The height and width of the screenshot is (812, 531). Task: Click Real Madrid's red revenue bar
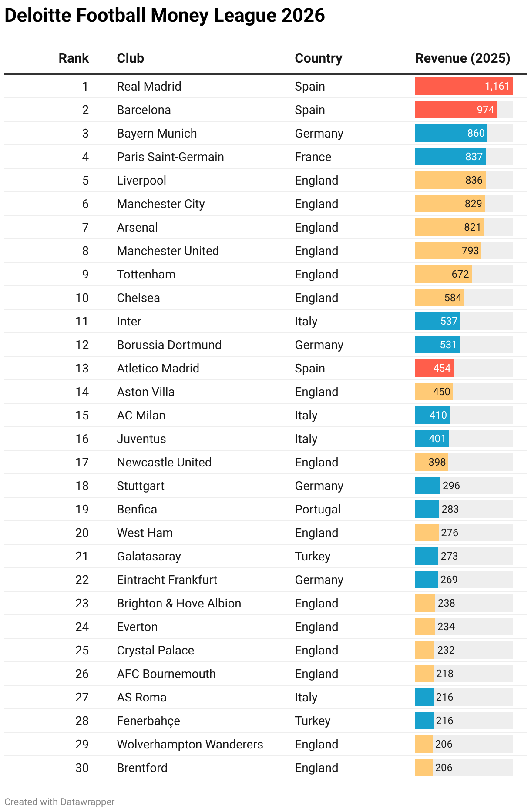tap(463, 86)
